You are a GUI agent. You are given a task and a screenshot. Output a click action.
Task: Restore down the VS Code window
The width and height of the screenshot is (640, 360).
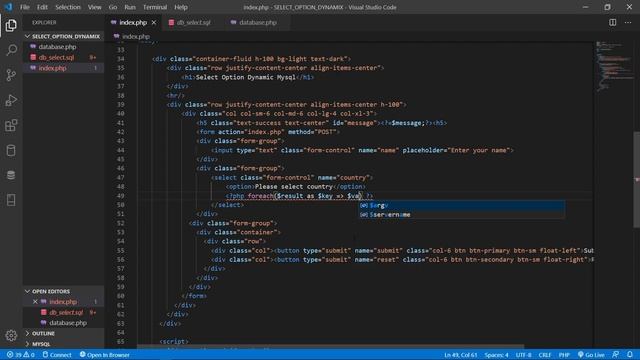[x=607, y=7]
